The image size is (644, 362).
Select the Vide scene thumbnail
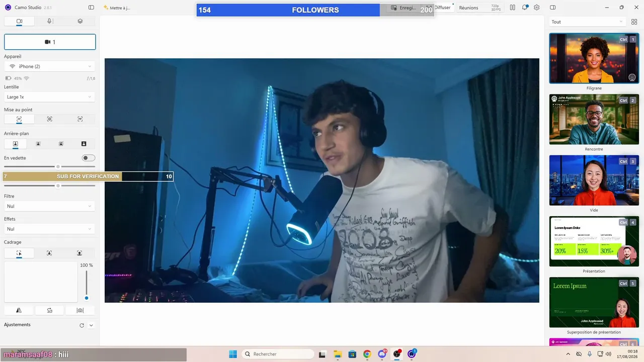pyautogui.click(x=594, y=180)
